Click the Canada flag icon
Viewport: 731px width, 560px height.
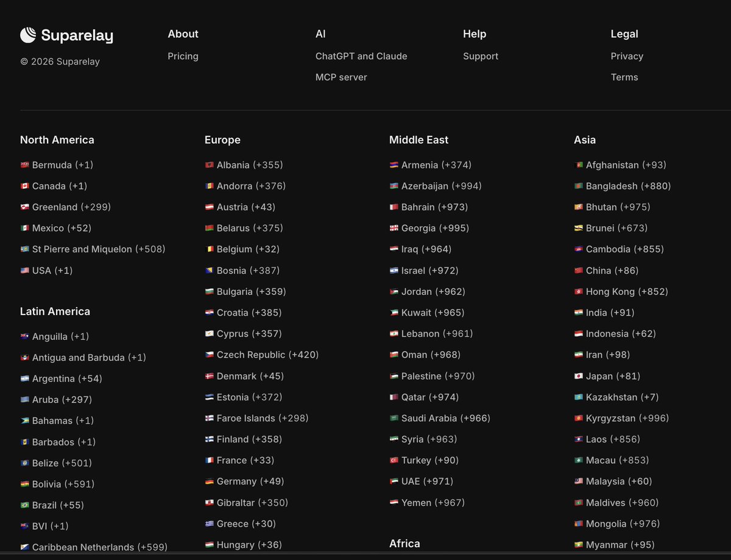pos(24,186)
